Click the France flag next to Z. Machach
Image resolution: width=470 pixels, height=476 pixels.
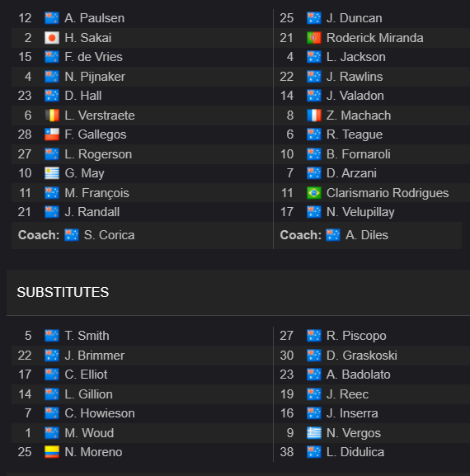point(313,115)
